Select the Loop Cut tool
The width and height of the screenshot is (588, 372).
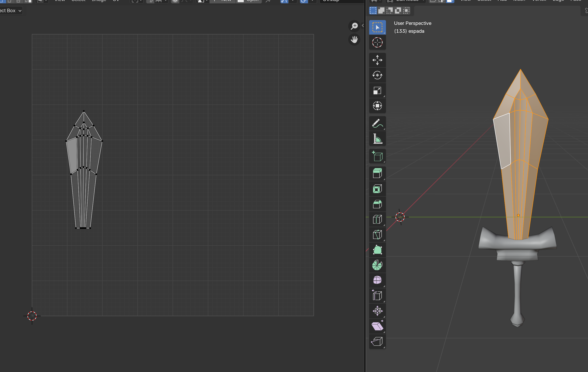[377, 219]
